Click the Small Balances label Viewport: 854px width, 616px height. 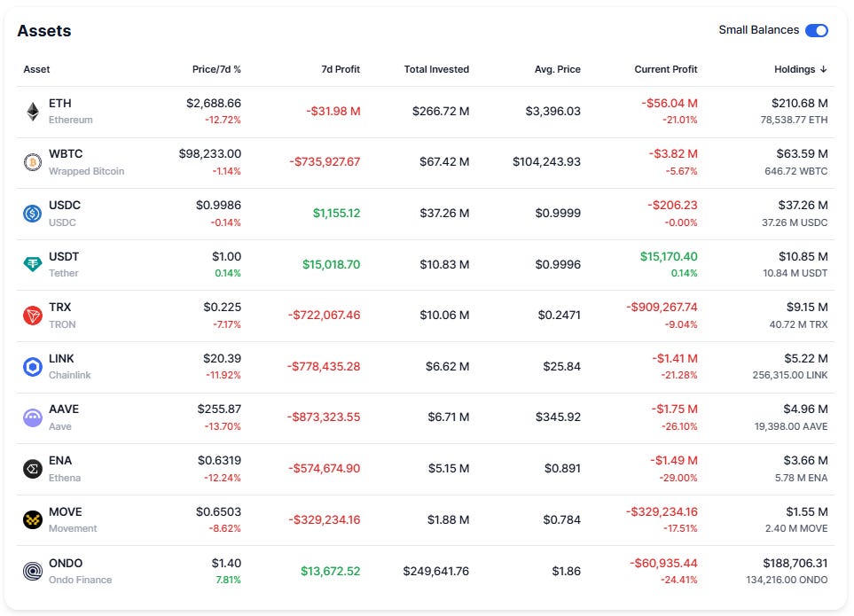(759, 30)
